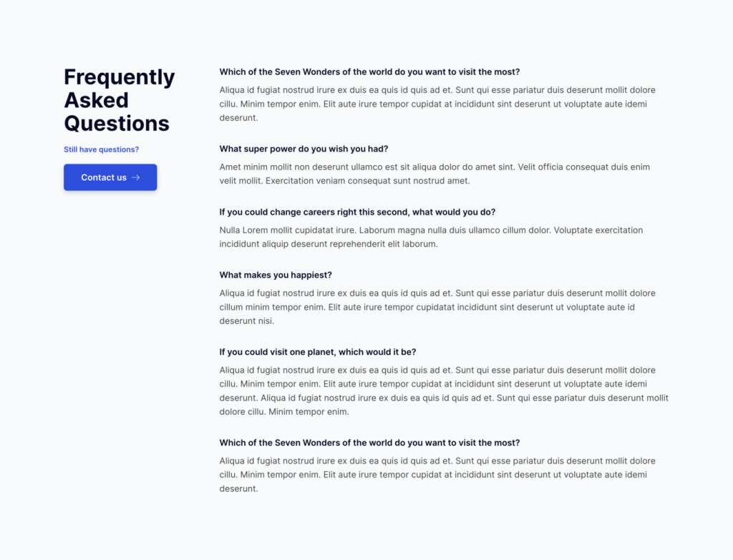
Task: Select the Frequently Asked Questions heading
Action: tap(120, 100)
